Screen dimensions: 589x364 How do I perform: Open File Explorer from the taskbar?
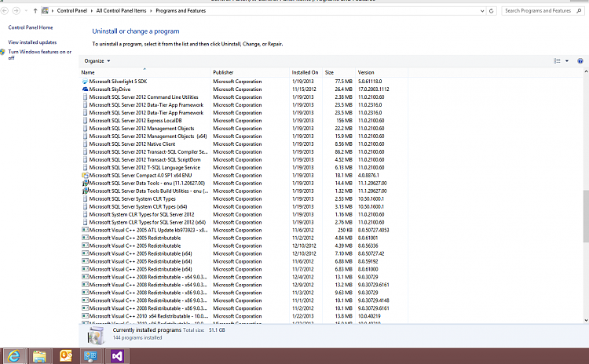click(39, 355)
